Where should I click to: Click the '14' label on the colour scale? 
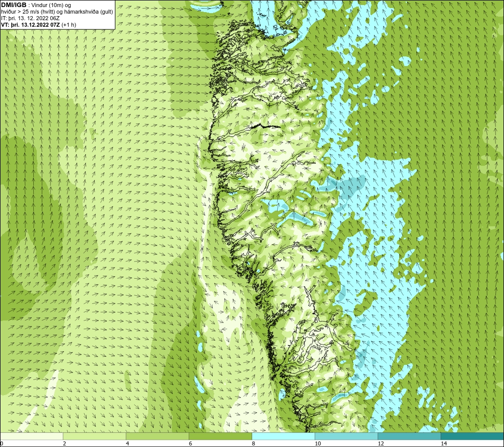444,443
